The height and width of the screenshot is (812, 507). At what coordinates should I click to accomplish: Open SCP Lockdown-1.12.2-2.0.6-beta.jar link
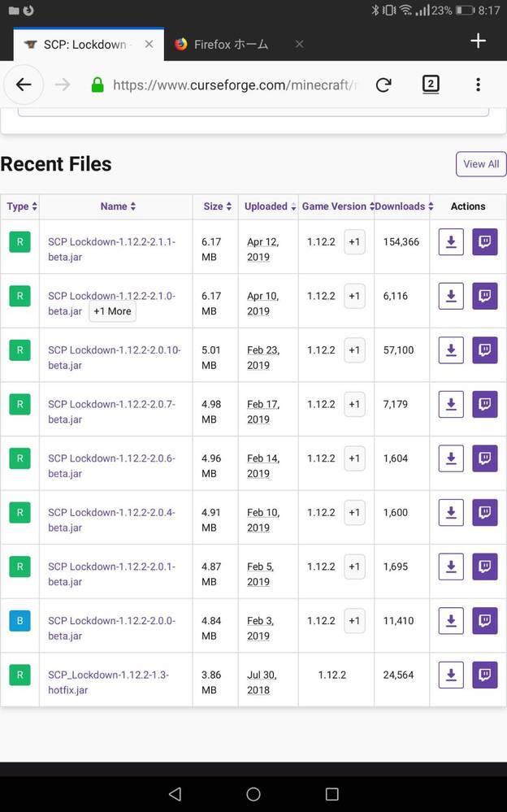pyautogui.click(x=111, y=466)
